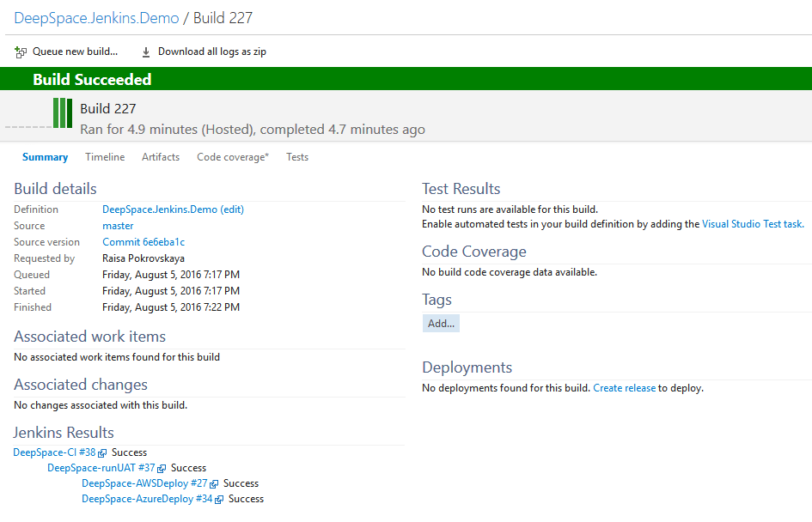This screenshot has width=812, height=522.
Task: Open DeepSpace.Jenkins.Demo (edit) definition link
Action: click(x=173, y=209)
